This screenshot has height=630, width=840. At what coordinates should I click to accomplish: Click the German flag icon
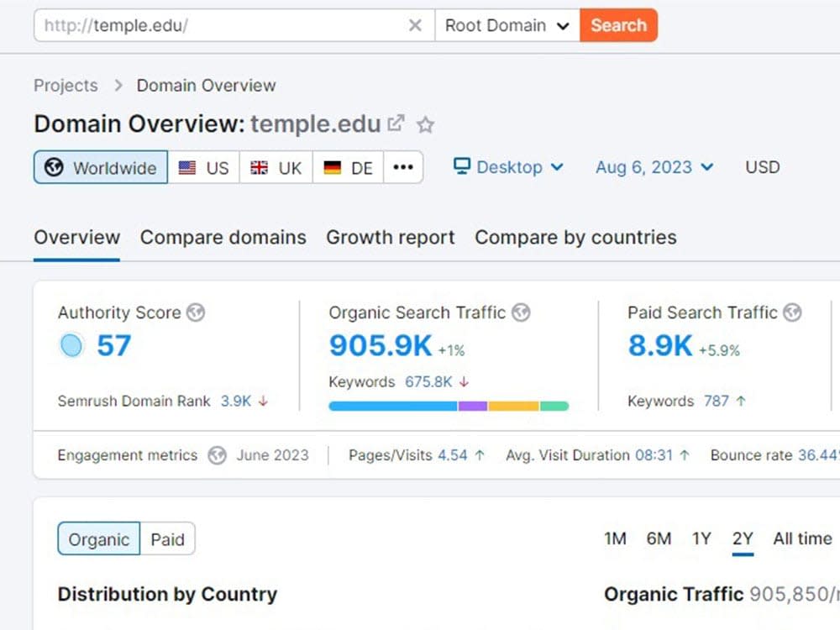pyautogui.click(x=332, y=168)
